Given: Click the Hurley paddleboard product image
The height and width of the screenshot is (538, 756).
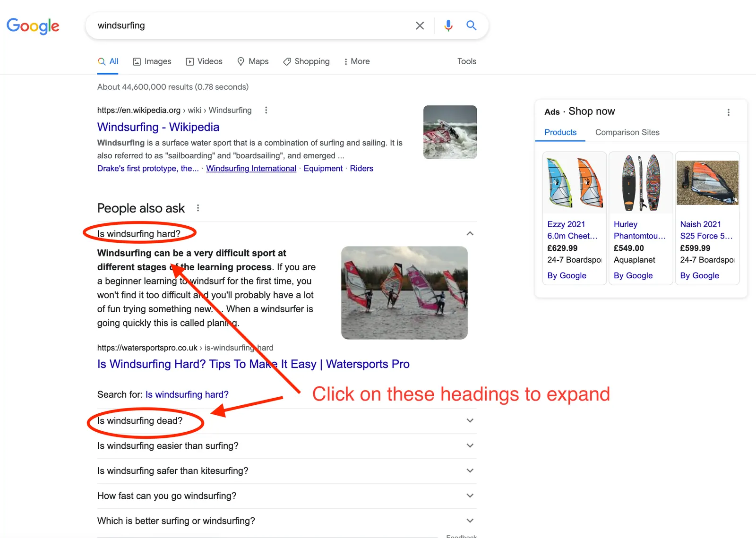Looking at the screenshot, I should coord(641,182).
